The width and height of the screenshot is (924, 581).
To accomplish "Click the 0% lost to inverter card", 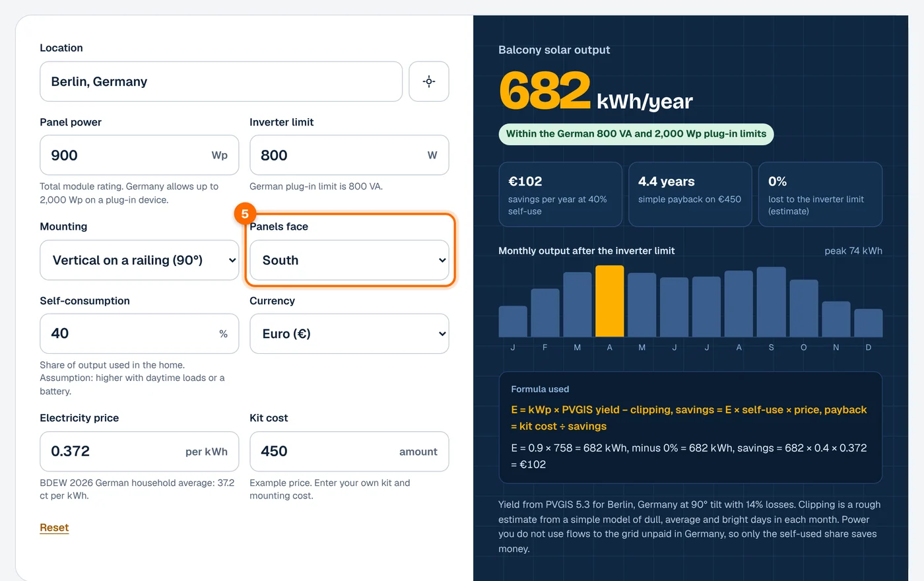I will coord(820,194).
